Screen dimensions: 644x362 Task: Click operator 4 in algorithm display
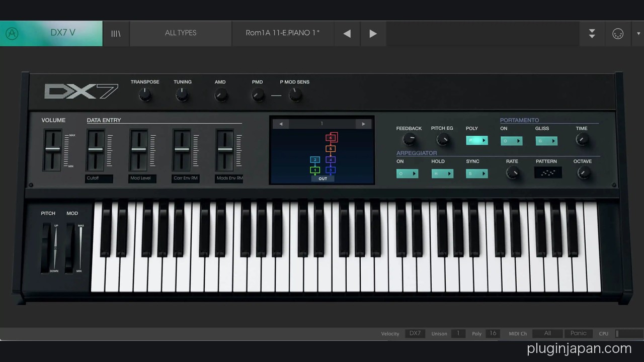(331, 160)
